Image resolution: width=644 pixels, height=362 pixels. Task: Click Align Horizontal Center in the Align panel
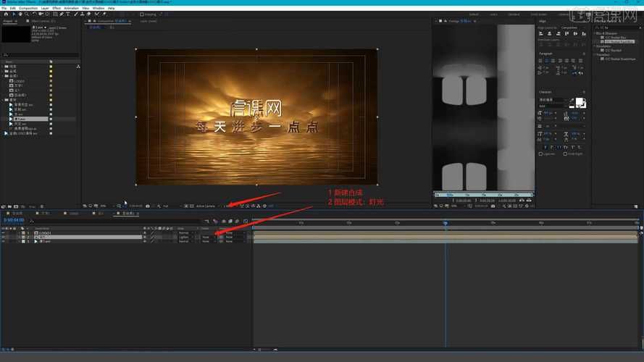pos(549,33)
